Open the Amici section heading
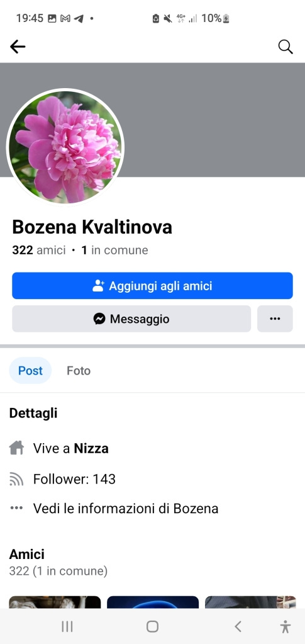 26,554
